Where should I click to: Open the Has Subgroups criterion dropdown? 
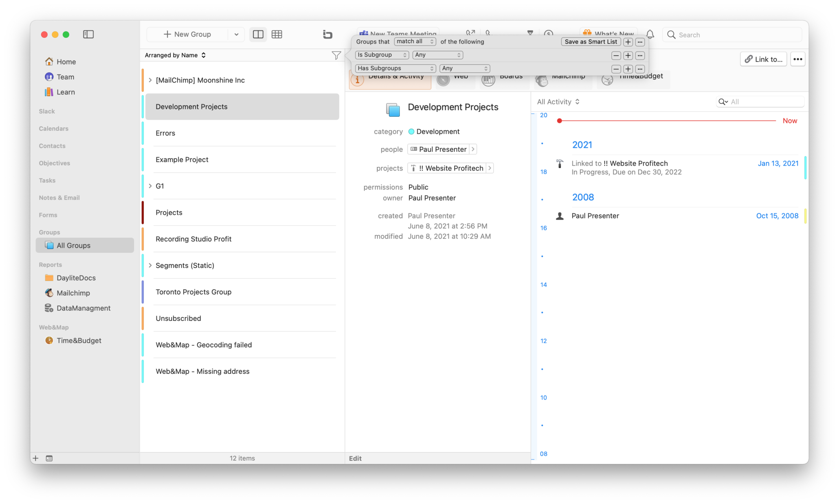pos(395,68)
